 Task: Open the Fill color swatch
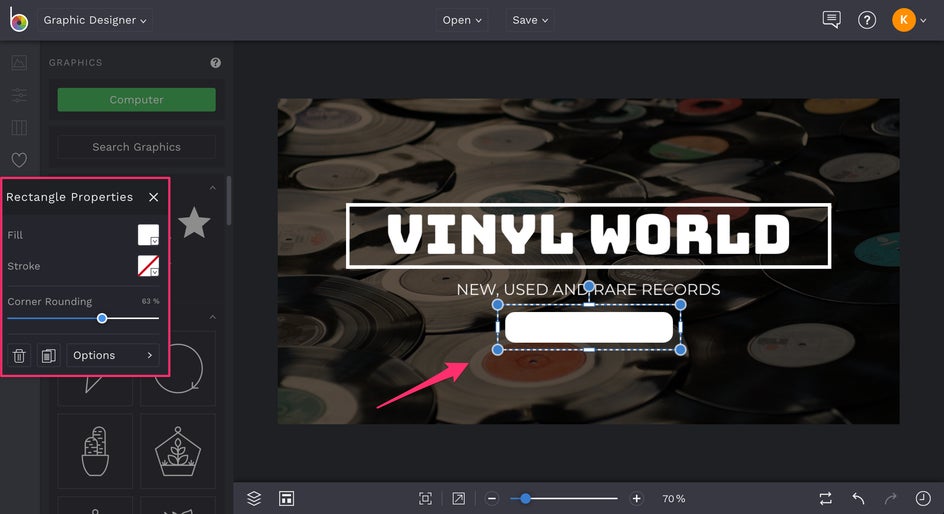pos(148,235)
